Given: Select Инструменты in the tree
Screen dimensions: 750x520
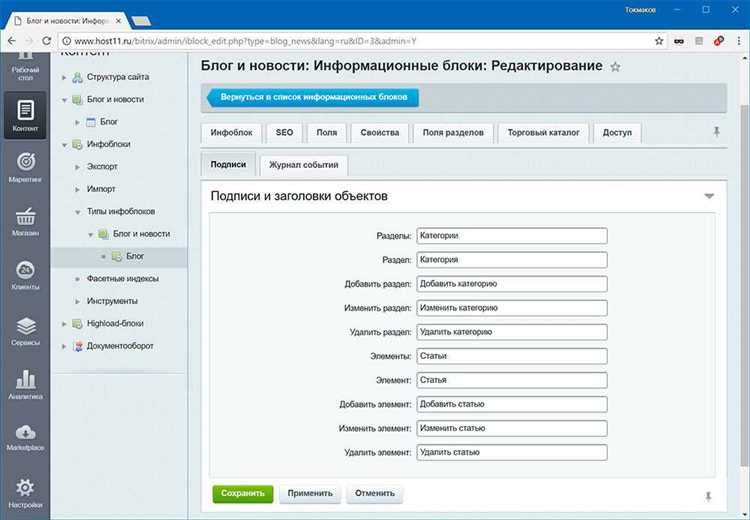Looking at the screenshot, I should pos(112,301).
